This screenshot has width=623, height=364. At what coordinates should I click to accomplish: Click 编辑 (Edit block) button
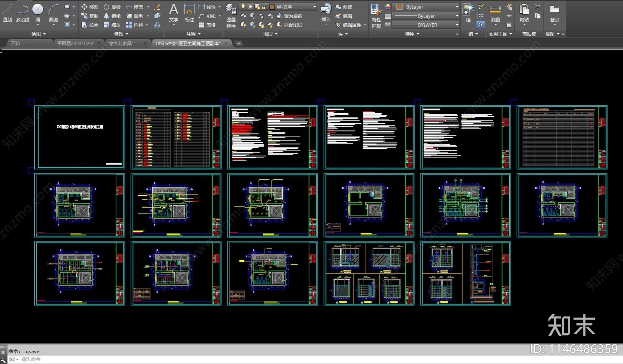tap(344, 16)
